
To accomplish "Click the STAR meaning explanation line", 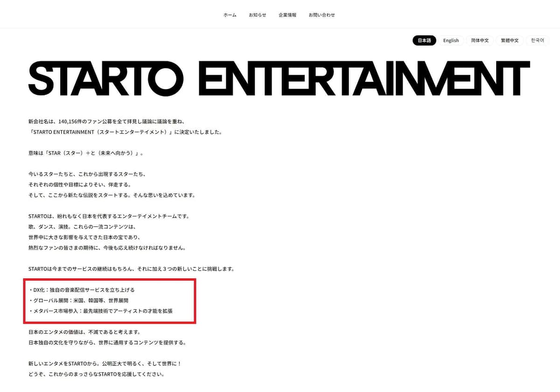I will [x=85, y=153].
